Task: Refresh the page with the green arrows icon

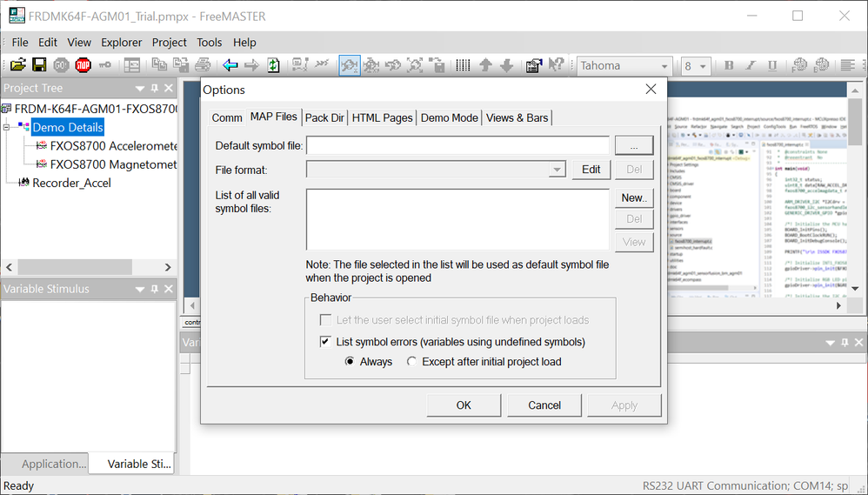Action: [273, 65]
